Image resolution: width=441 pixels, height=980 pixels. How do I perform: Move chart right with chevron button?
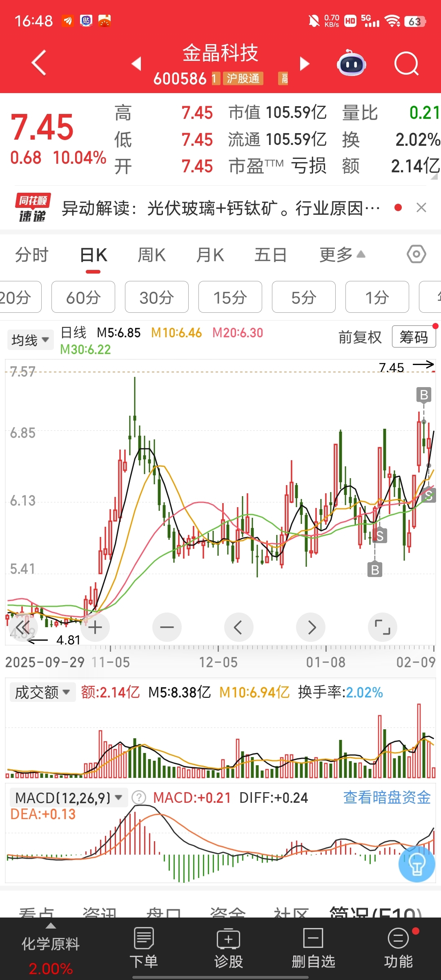point(311,627)
